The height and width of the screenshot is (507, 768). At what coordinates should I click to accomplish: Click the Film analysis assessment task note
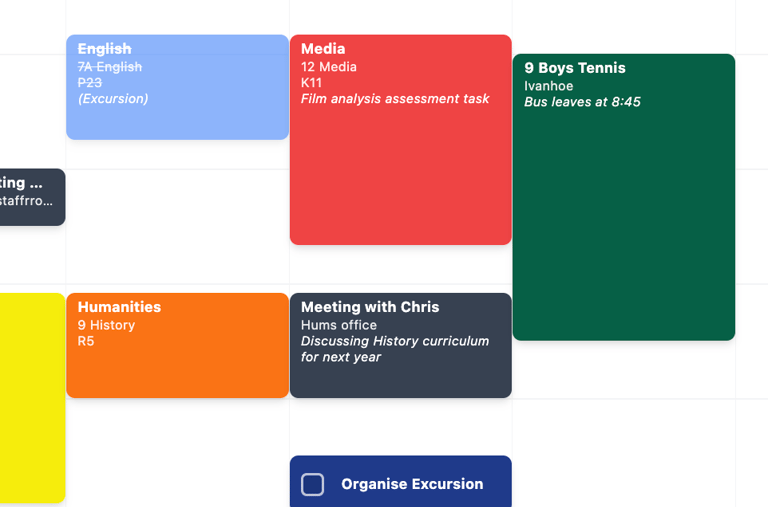coord(395,99)
